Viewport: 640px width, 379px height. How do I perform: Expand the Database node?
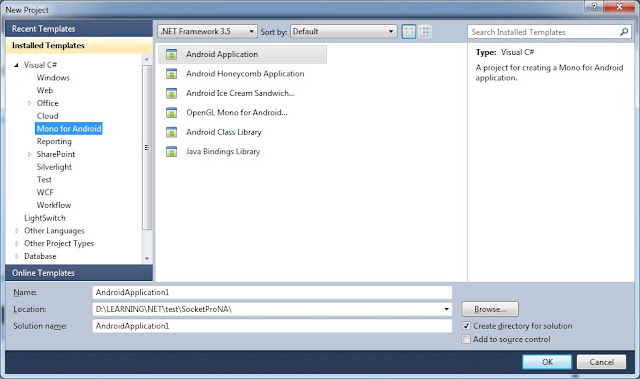click(x=17, y=256)
